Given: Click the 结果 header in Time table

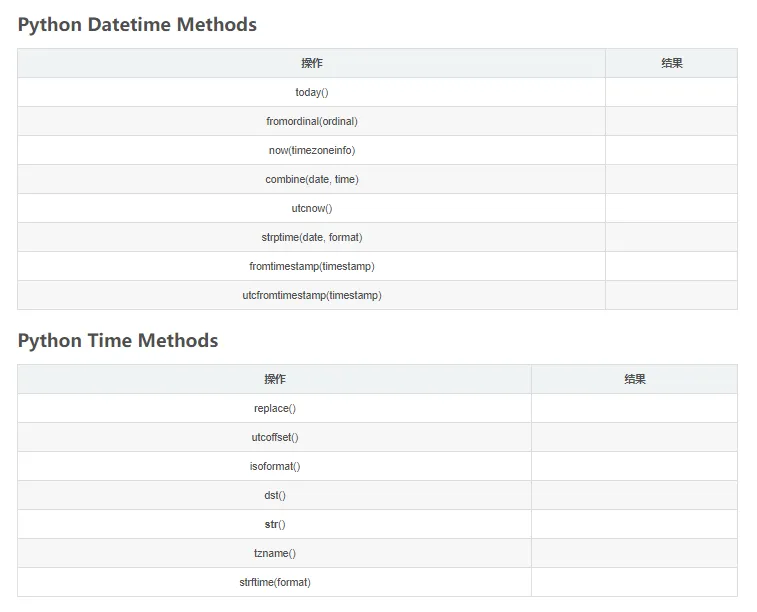Looking at the screenshot, I should point(634,379).
